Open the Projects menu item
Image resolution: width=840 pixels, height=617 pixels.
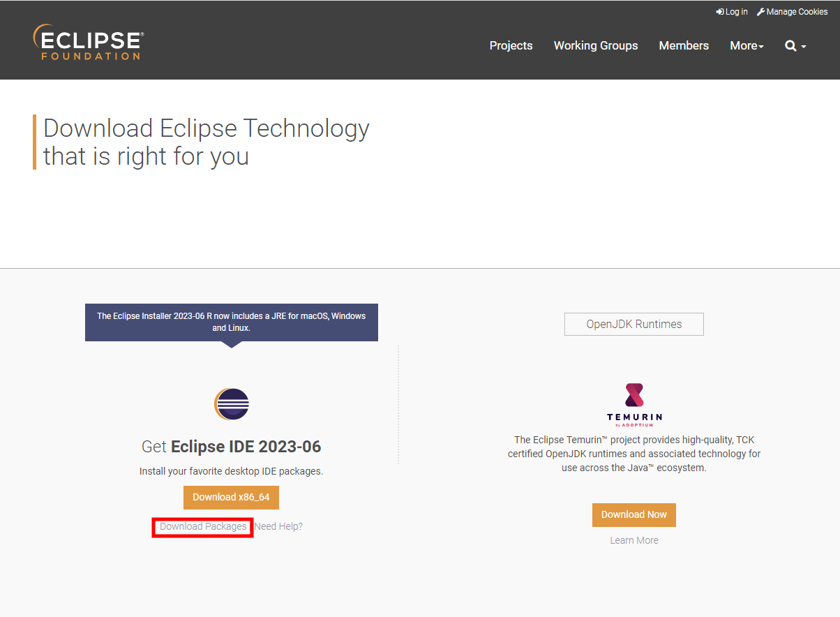point(511,45)
